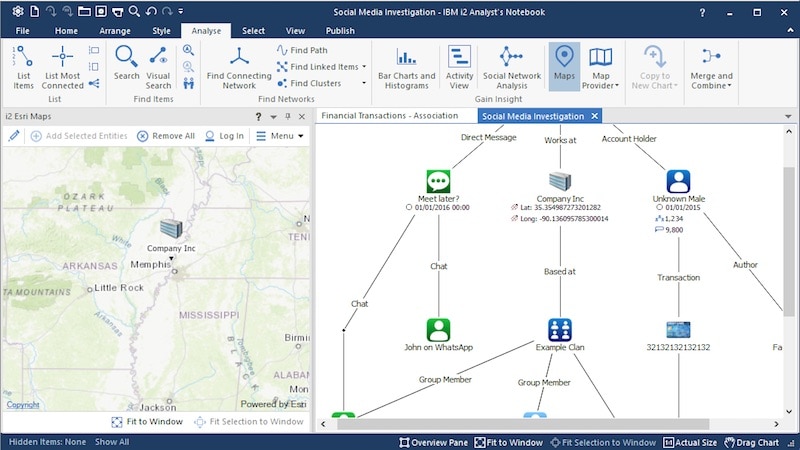
Task: Expand Find Clusters dropdown arrow
Action: [364, 83]
